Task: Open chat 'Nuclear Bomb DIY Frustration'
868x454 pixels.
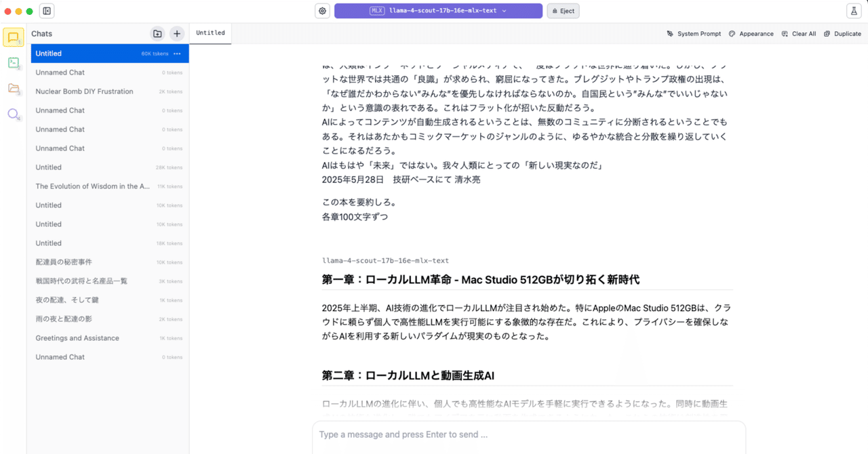Action: [x=110, y=91]
